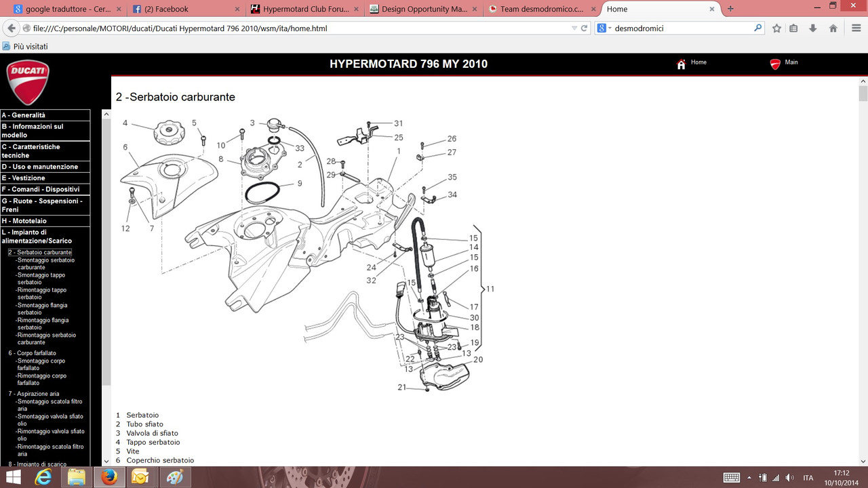Viewport: 868px width, 488px height.
Task: Launch Internet Explorer from taskbar
Action: tap(44, 478)
